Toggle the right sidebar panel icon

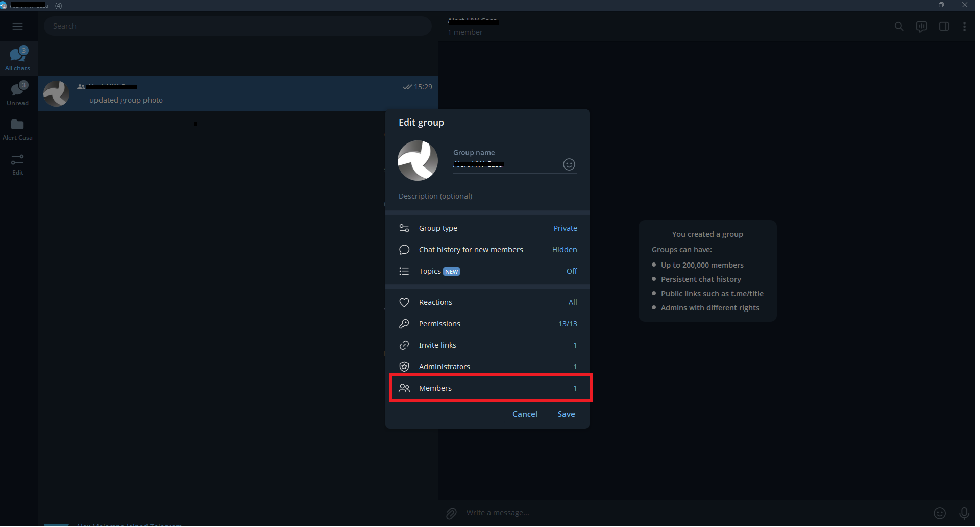pyautogui.click(x=944, y=27)
